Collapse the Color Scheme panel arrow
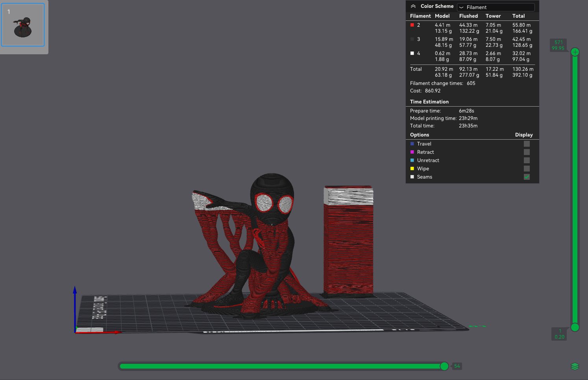This screenshot has width=588, height=380. pos(413,6)
